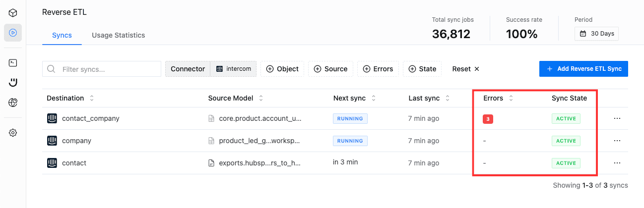Add an Object filter

[x=282, y=69]
